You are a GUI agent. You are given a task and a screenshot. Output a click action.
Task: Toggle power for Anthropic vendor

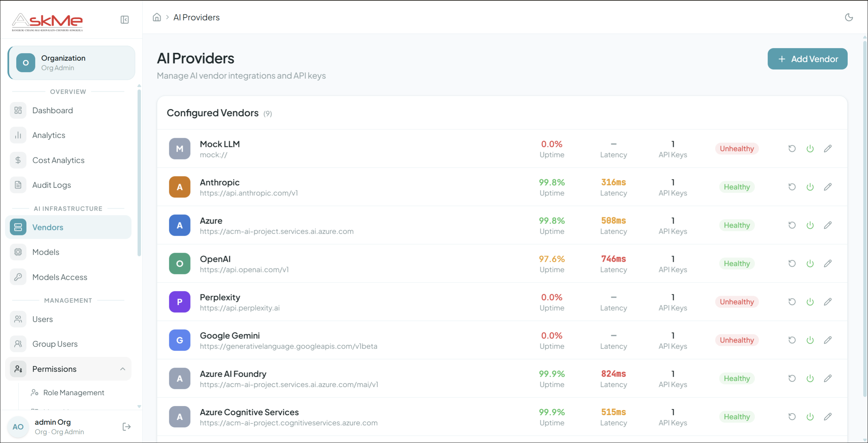pyautogui.click(x=810, y=187)
